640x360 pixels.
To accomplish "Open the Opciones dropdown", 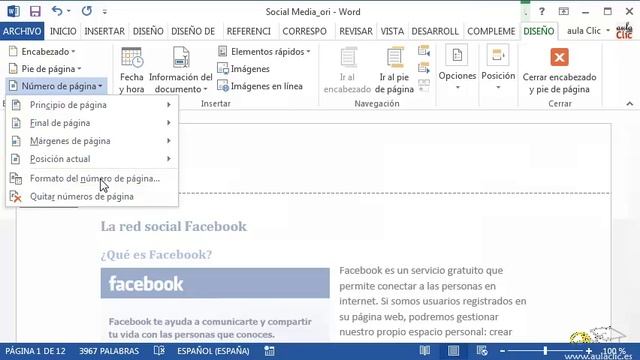I will click(457, 68).
